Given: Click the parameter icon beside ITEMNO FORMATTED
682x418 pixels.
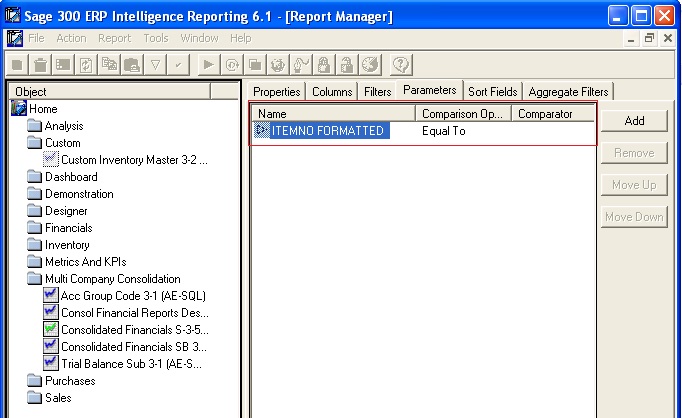Looking at the screenshot, I should 261,130.
